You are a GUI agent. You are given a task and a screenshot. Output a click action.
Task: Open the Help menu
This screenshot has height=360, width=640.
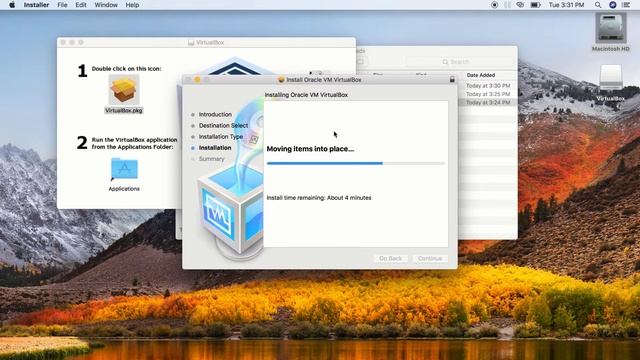pos(132,5)
